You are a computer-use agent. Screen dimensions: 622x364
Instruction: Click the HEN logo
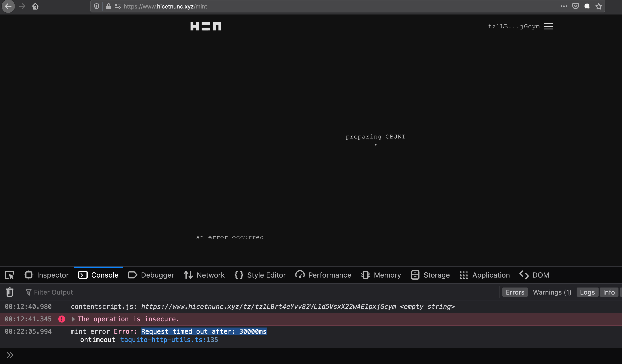(206, 26)
